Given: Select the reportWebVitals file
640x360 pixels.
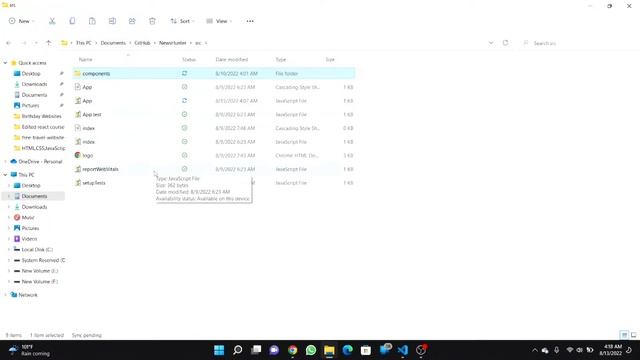Looking at the screenshot, I should tap(214, 169).
